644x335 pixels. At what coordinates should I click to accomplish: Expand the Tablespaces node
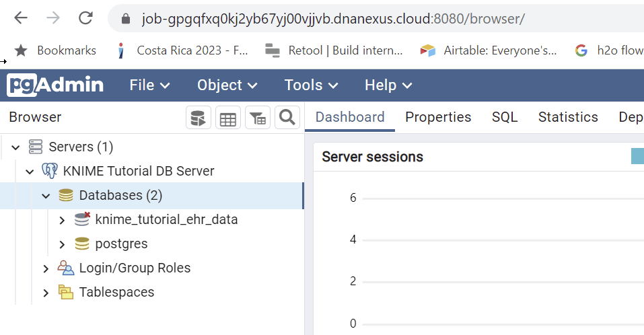pos(46,293)
